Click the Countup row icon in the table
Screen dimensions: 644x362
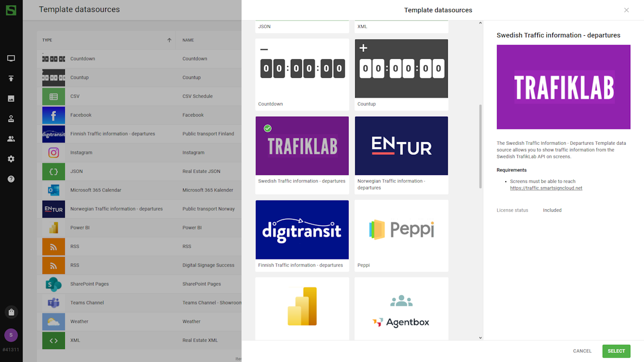tap(53, 77)
